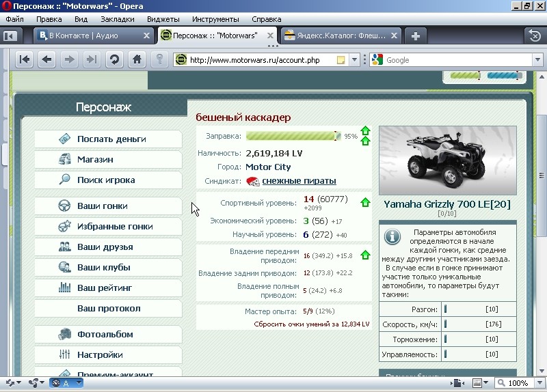Click the Google search engine icon
This screenshot has width=547, height=392.
tap(377, 60)
